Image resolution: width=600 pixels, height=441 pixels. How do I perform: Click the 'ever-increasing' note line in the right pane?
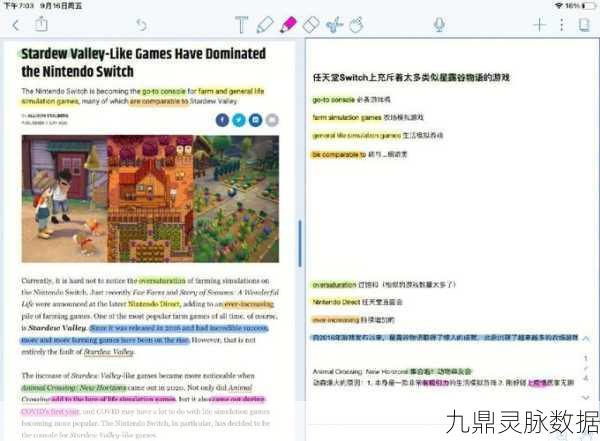pos(353,320)
